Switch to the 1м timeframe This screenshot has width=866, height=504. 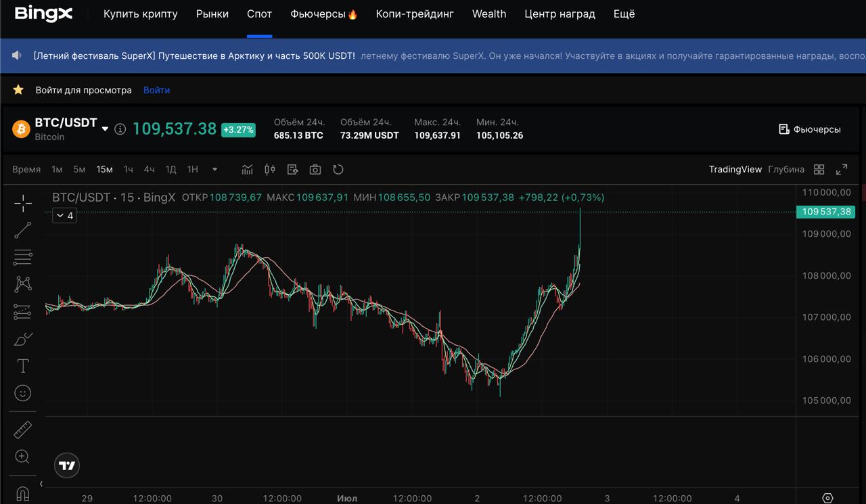57,169
